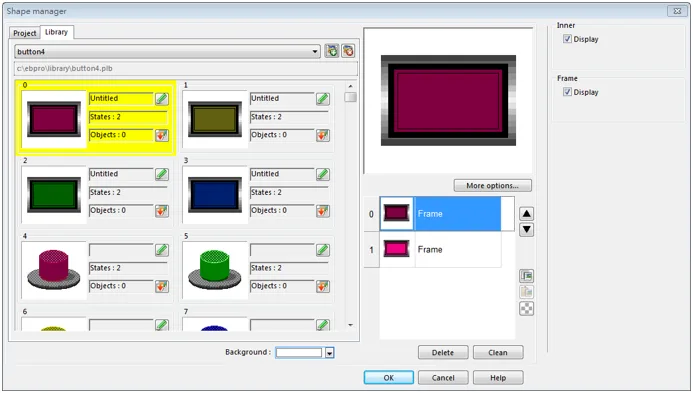Click the More options... button

492,186
